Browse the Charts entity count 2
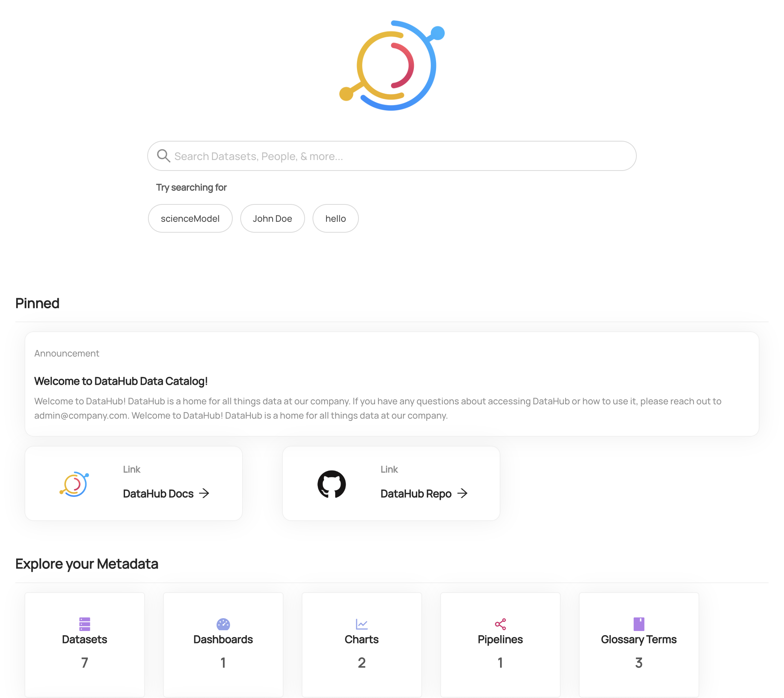The height and width of the screenshot is (698, 784). tap(361, 663)
